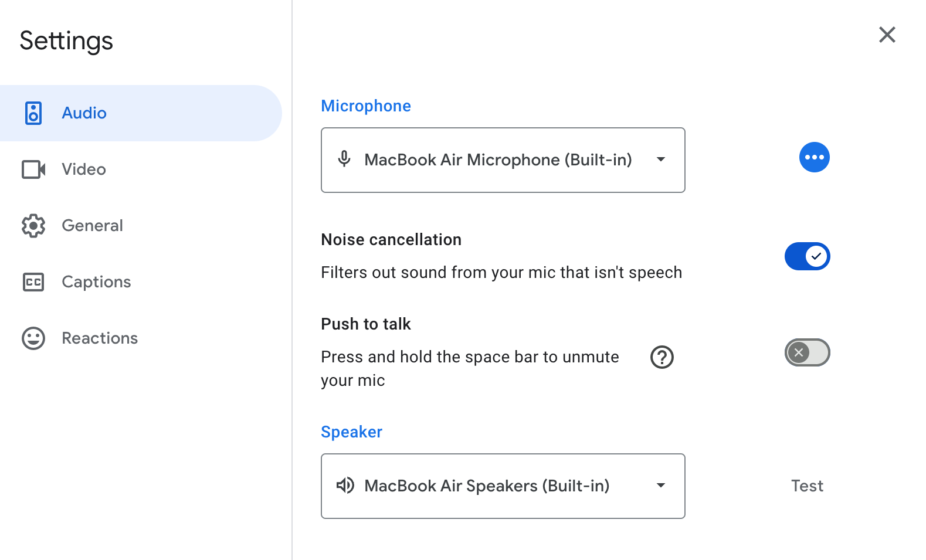Click the Settings title
The image size is (926, 560).
coord(66,41)
